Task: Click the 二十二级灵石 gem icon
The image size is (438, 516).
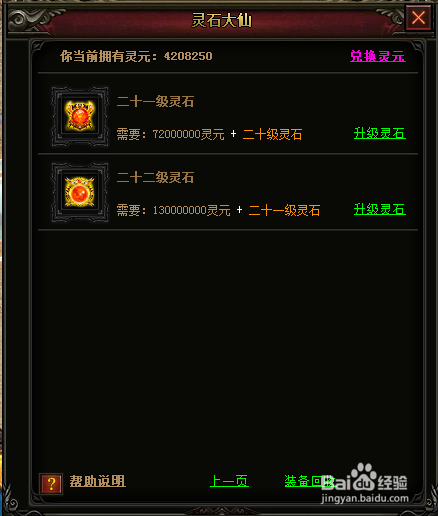Action: (80, 192)
